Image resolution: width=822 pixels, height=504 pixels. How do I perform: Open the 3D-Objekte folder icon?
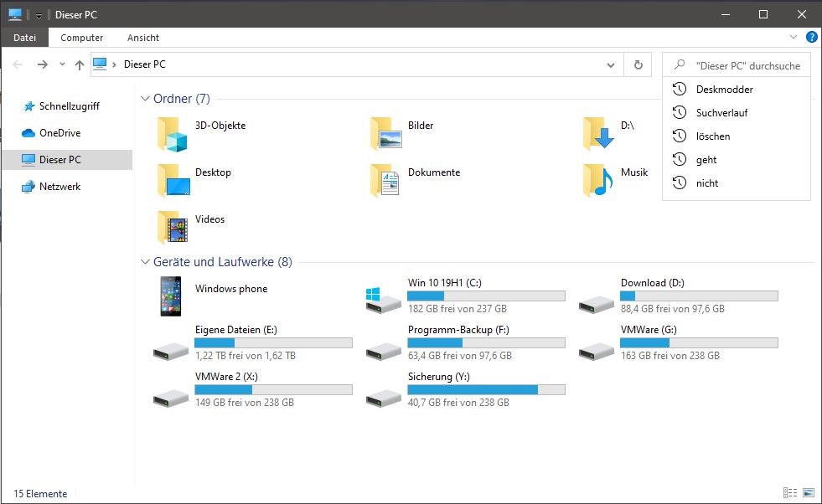pos(172,135)
